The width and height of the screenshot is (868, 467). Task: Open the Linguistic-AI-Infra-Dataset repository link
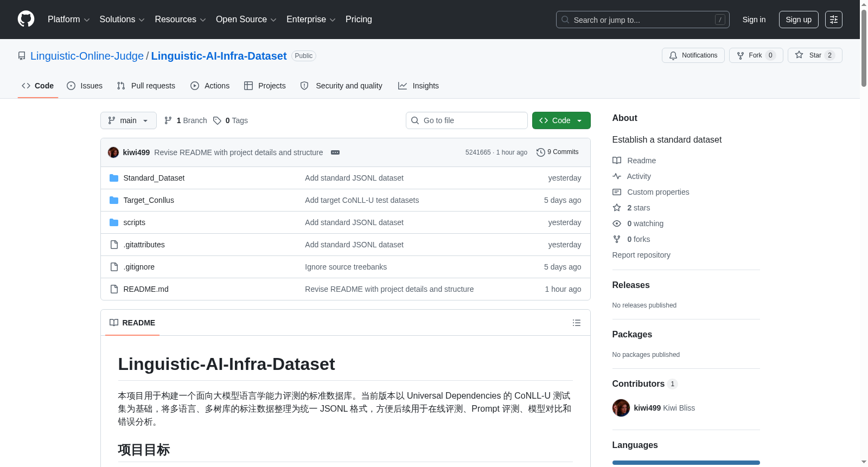(219, 56)
